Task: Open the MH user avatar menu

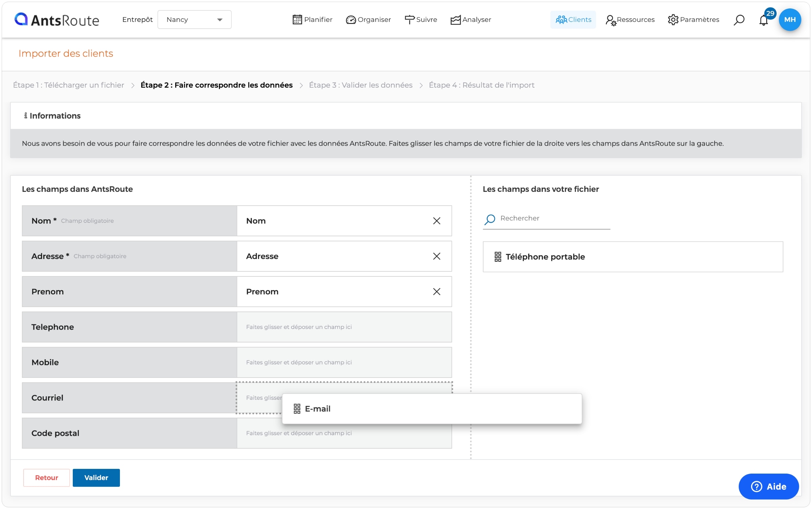Action: pos(789,20)
